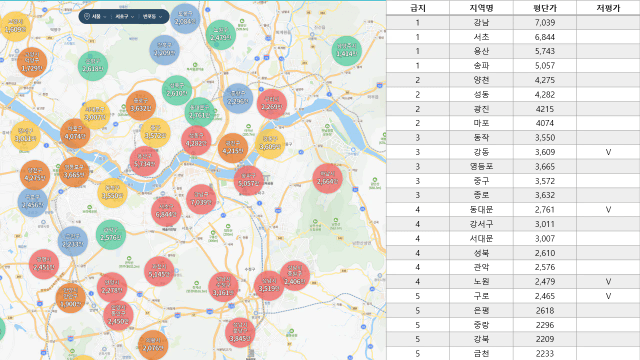This screenshot has width=640, height=360.
Task: Select the 3,572 yellow map bubble
Action: click(x=156, y=132)
